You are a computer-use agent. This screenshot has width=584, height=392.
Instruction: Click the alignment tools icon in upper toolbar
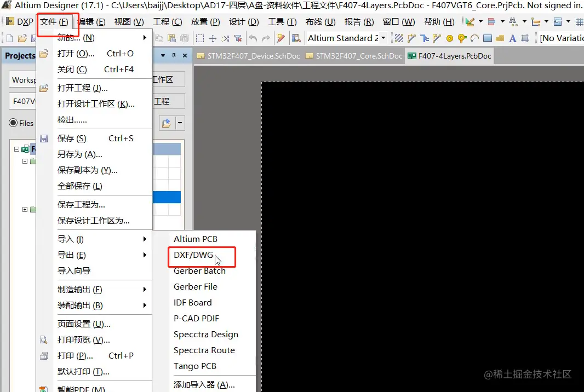tap(491, 22)
